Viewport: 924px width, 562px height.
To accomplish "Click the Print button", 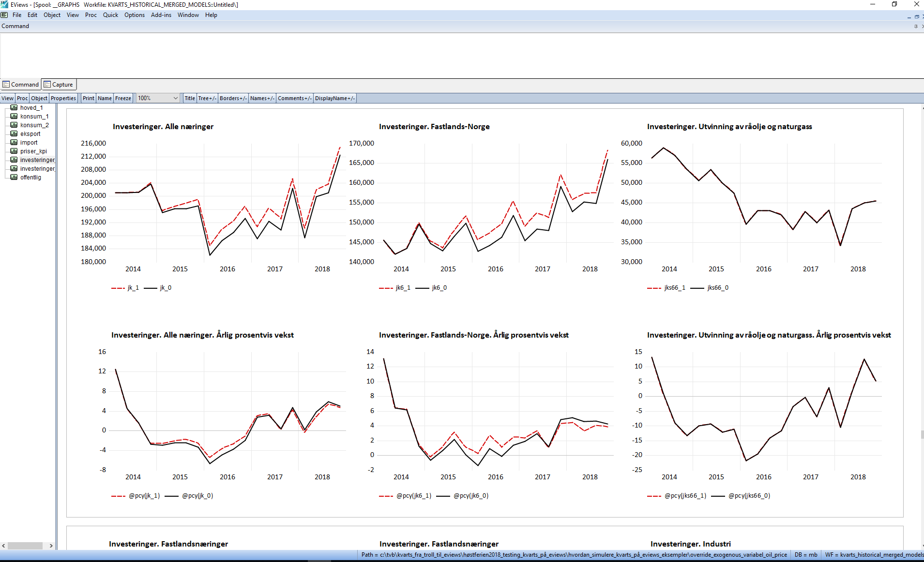I will [x=89, y=98].
